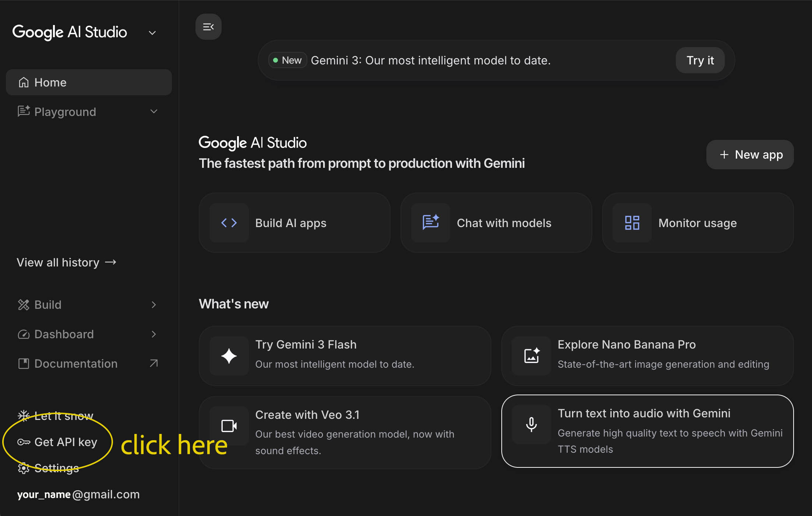Viewport: 812px width, 516px height.
Task: Click the snowflake icon for Let it snow
Action: (24, 416)
